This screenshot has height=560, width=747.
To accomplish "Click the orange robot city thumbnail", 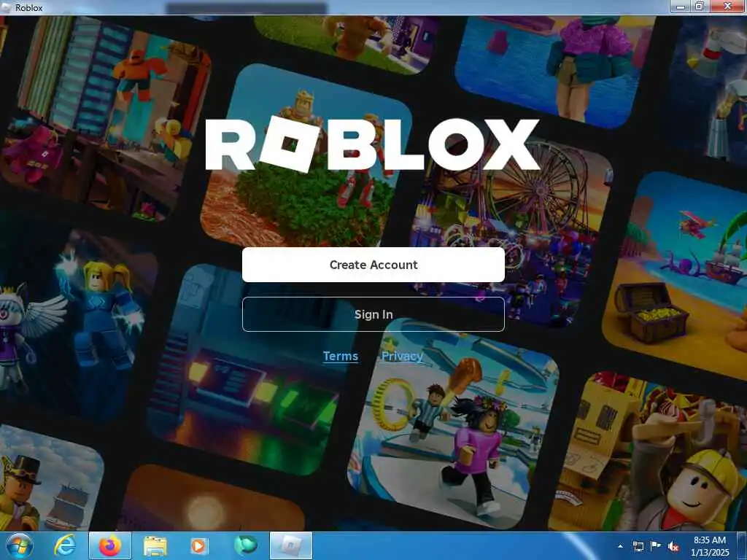I will point(105,119).
